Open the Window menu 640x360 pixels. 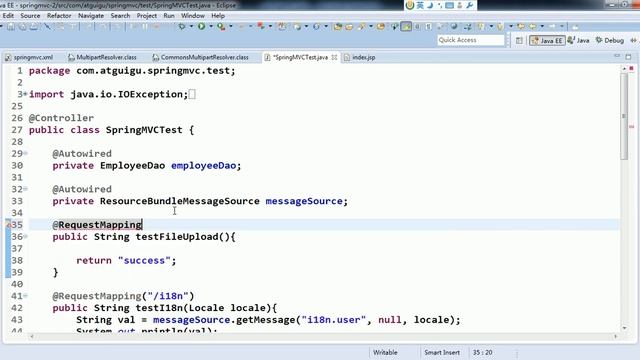pyautogui.click(x=193, y=16)
